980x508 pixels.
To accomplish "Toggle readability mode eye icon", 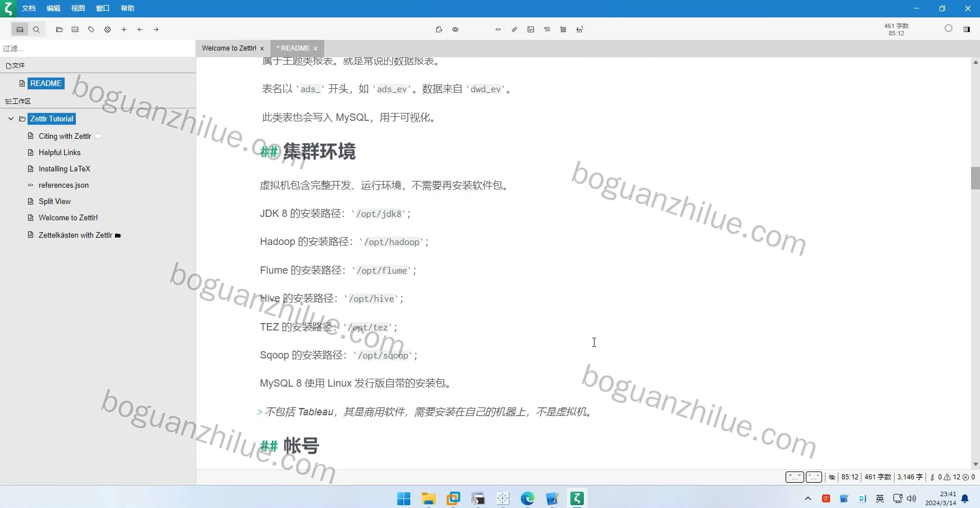I will pos(455,30).
